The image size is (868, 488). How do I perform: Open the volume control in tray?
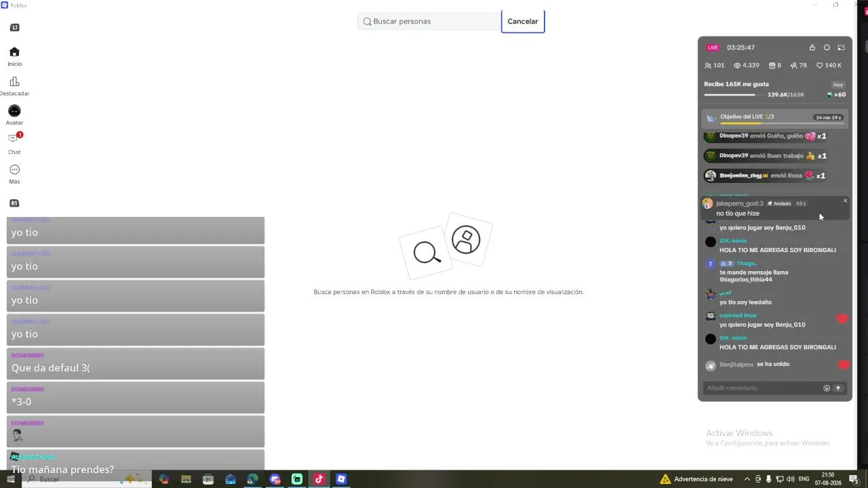point(790,479)
